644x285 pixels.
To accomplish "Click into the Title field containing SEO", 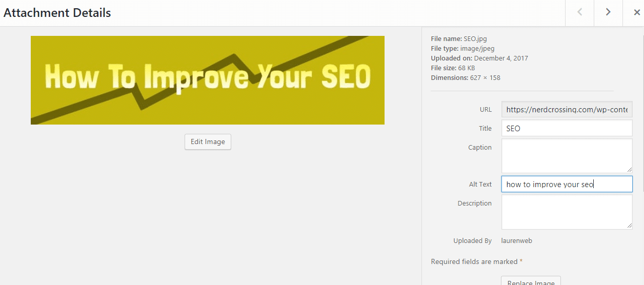I will click(567, 129).
